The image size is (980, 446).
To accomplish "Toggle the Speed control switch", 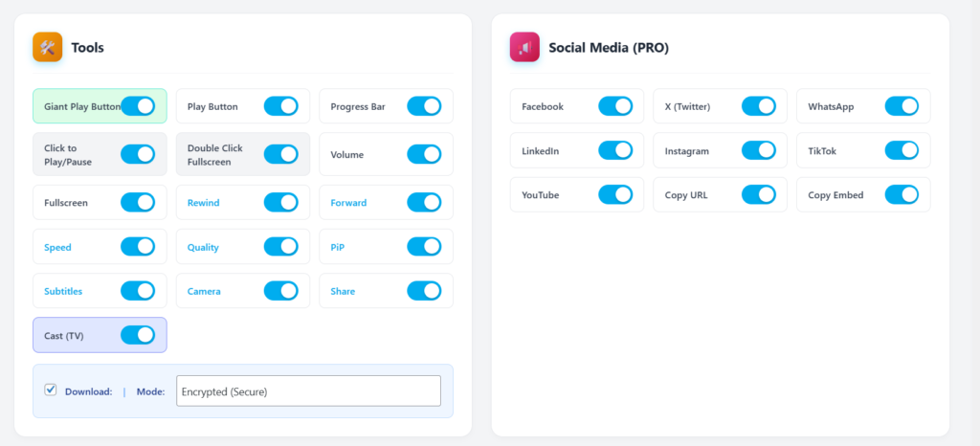I will coord(138,247).
